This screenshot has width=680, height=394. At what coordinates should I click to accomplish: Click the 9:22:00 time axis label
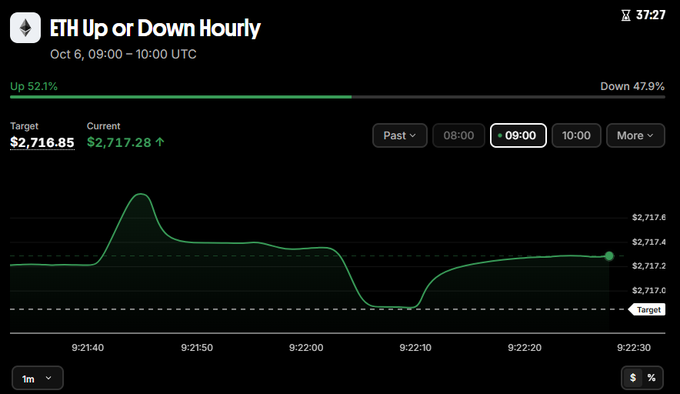[x=306, y=348]
